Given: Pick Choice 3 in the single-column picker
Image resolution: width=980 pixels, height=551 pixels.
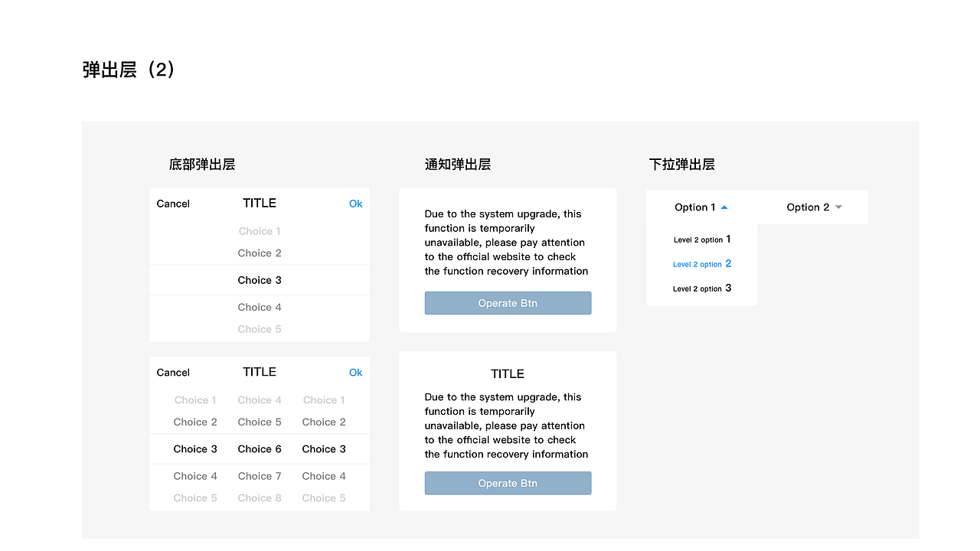Looking at the screenshot, I should (260, 280).
